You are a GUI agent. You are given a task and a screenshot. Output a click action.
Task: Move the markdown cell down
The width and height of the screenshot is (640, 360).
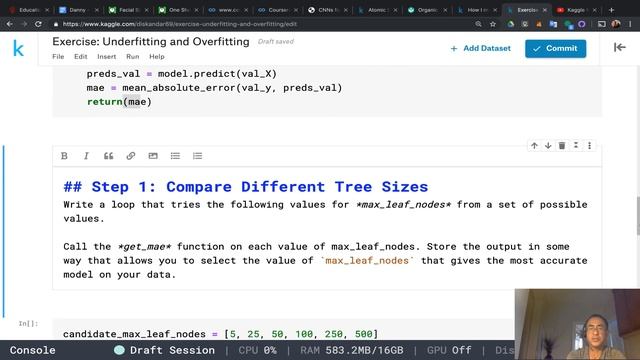(548, 145)
